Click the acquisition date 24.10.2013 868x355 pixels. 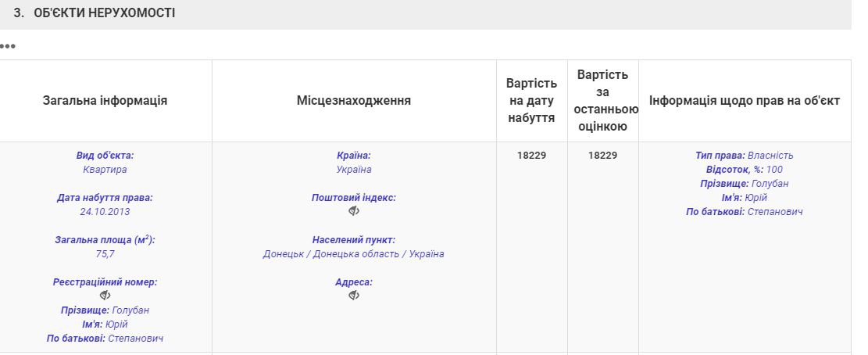pyautogui.click(x=105, y=212)
